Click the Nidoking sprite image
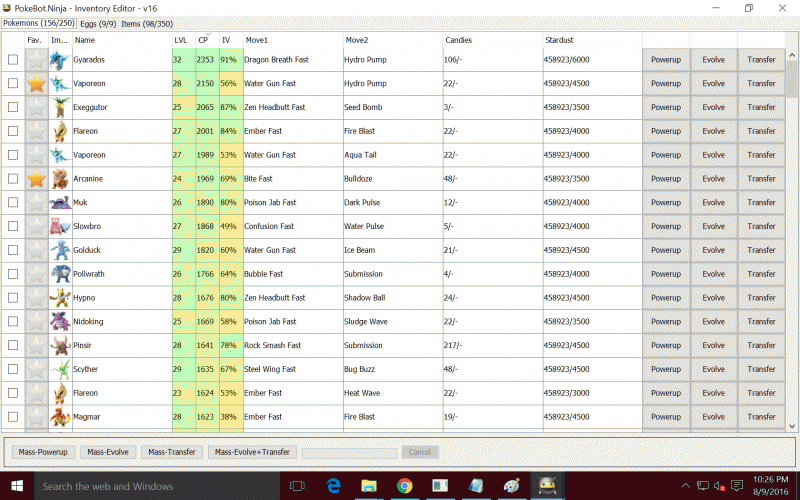Viewport: 800px width, 500px height. click(60, 321)
